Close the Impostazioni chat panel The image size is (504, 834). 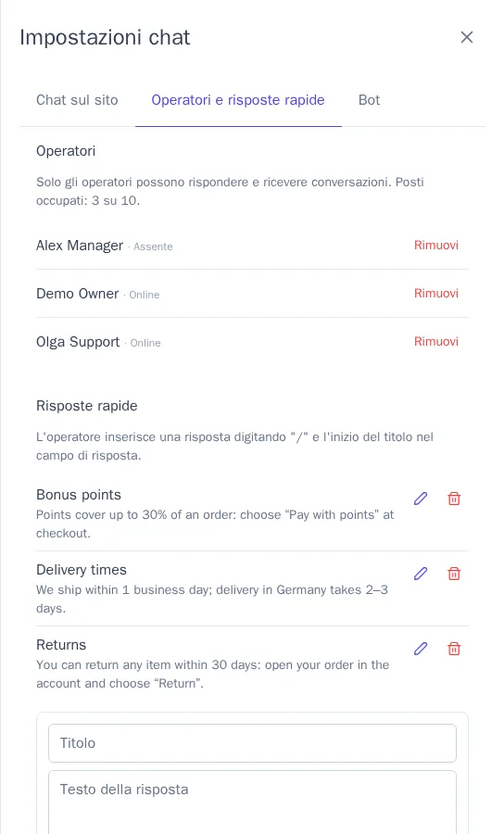click(467, 37)
